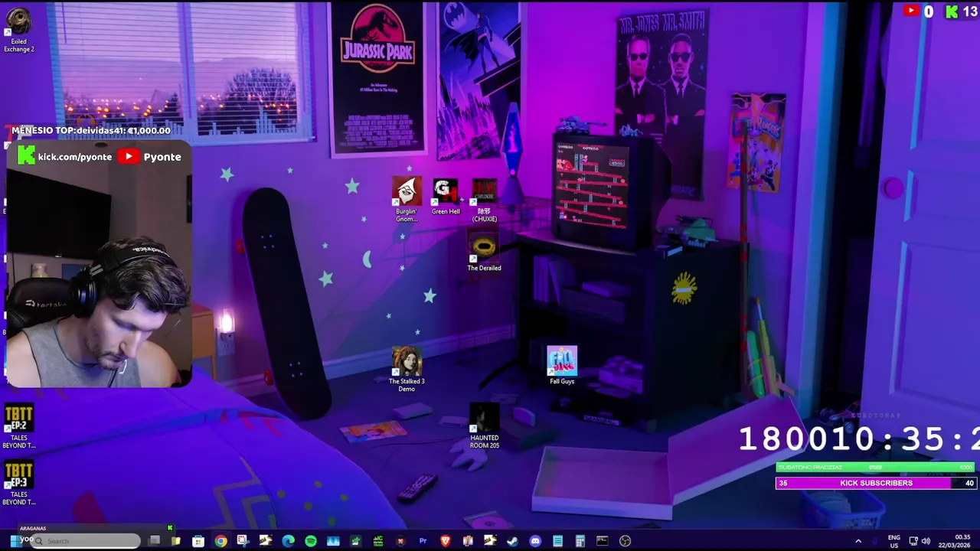Click the green SUBATONO donation goal bar
This screenshot has width=980, height=551.
coord(876,467)
